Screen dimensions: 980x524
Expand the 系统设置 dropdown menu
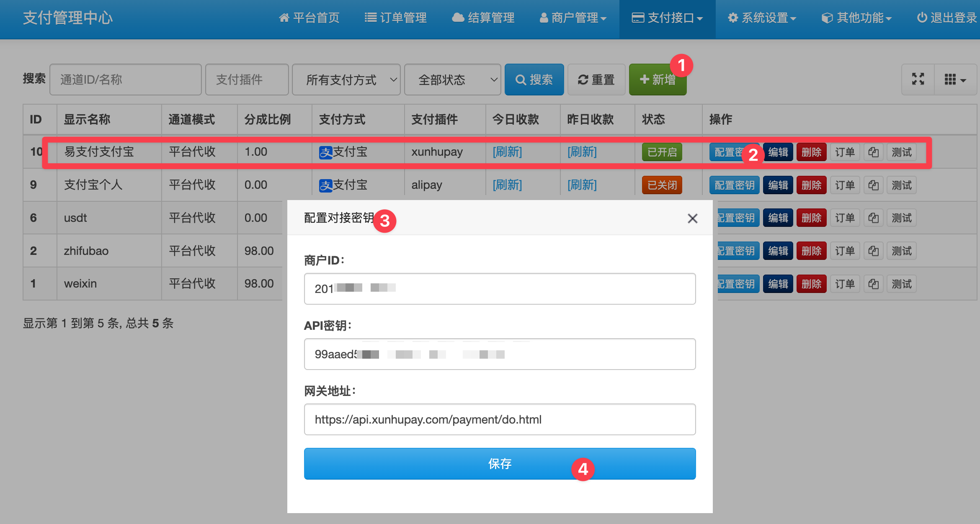click(x=762, y=18)
